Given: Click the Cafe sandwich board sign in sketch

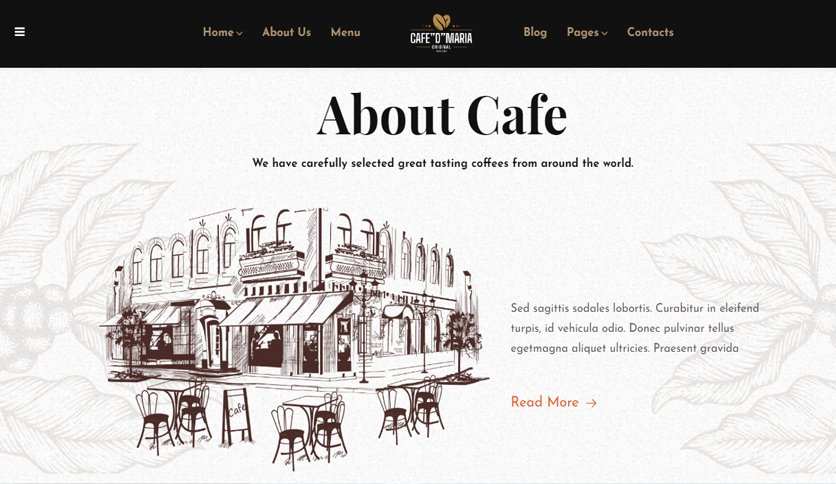Looking at the screenshot, I should tap(237, 416).
